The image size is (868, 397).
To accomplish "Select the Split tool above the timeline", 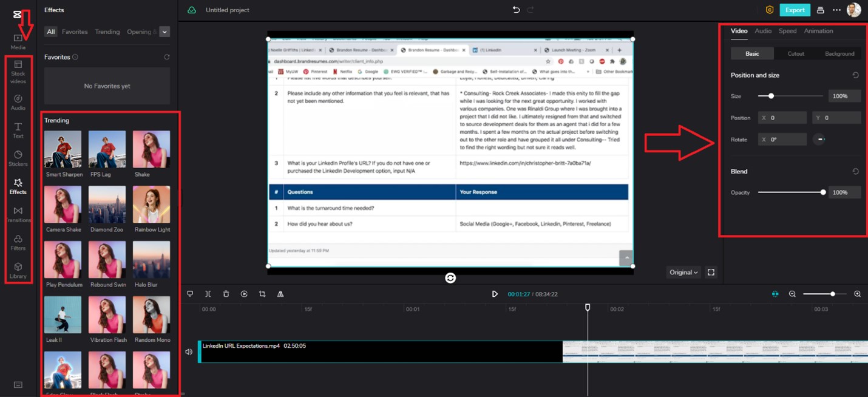I will (208, 293).
